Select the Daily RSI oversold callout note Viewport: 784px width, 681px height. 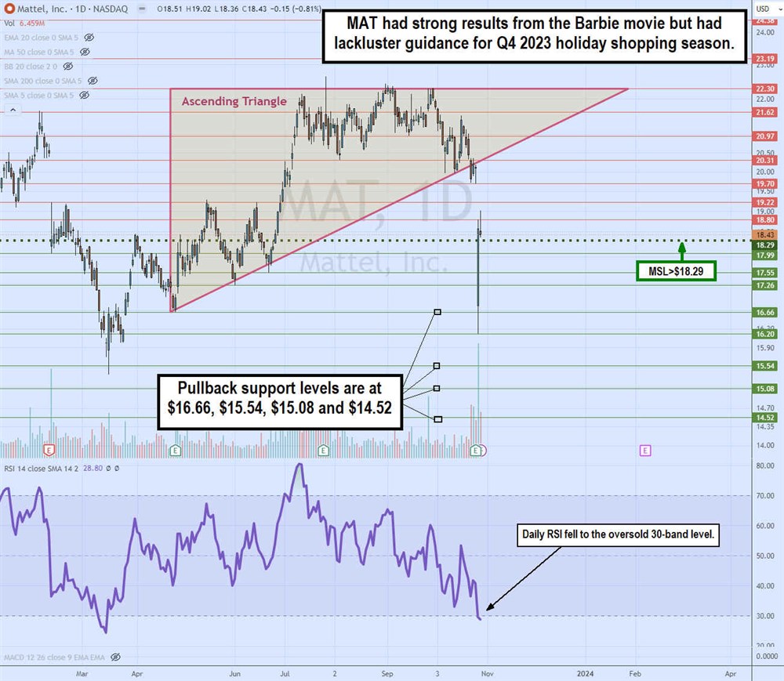618,534
